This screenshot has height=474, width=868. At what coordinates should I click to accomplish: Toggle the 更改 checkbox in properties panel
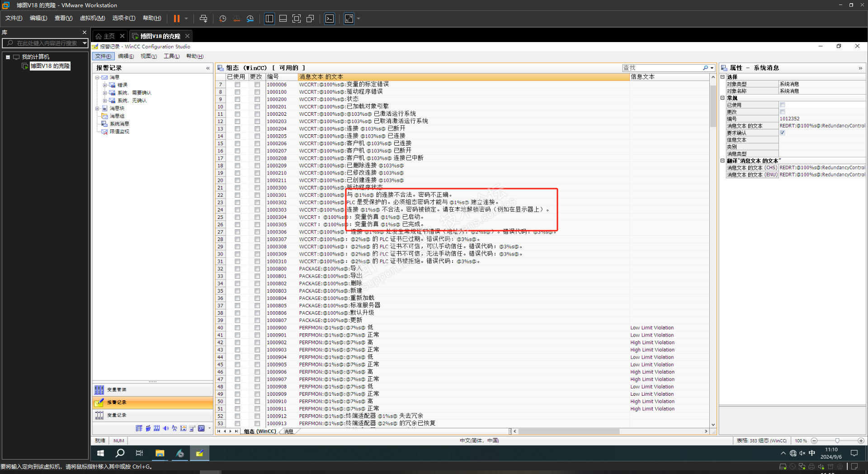783,112
